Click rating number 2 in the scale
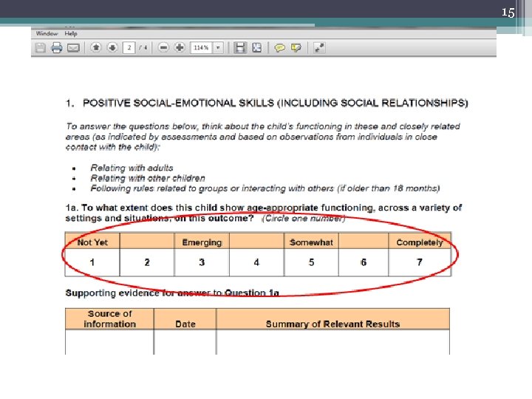532x399 pixels. tap(147, 262)
